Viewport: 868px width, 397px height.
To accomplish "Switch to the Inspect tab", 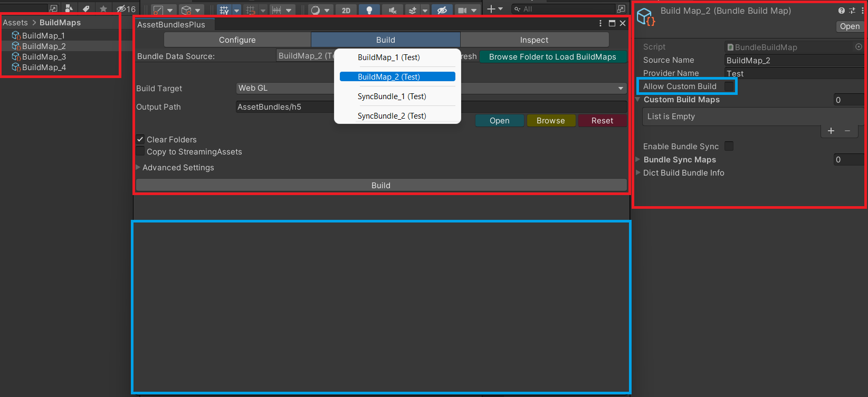I will tap(534, 40).
